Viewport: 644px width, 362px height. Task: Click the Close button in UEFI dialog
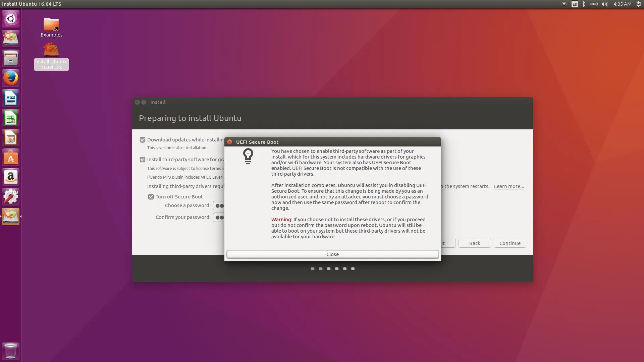pyautogui.click(x=332, y=254)
